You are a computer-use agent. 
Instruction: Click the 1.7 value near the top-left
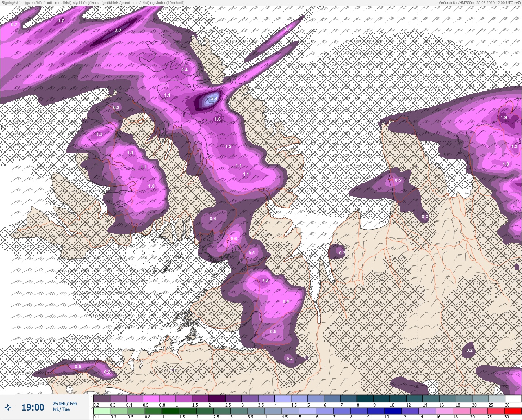point(61,20)
